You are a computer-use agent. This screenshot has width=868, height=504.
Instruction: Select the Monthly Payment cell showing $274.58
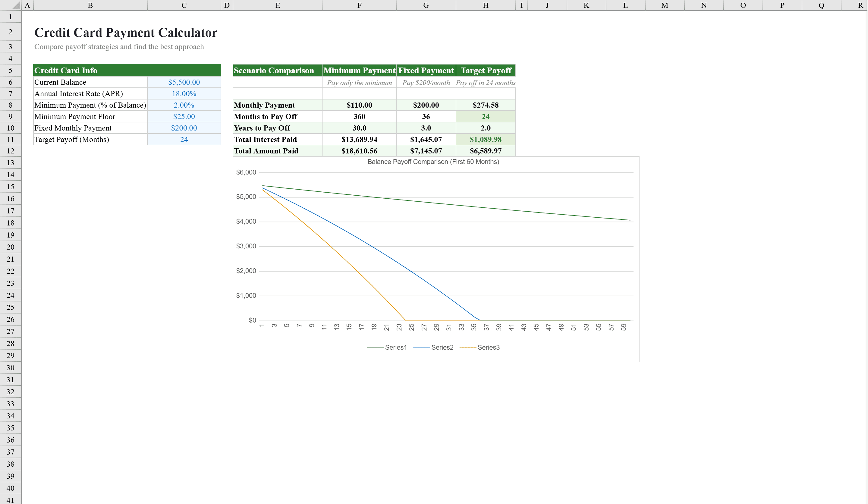click(486, 105)
